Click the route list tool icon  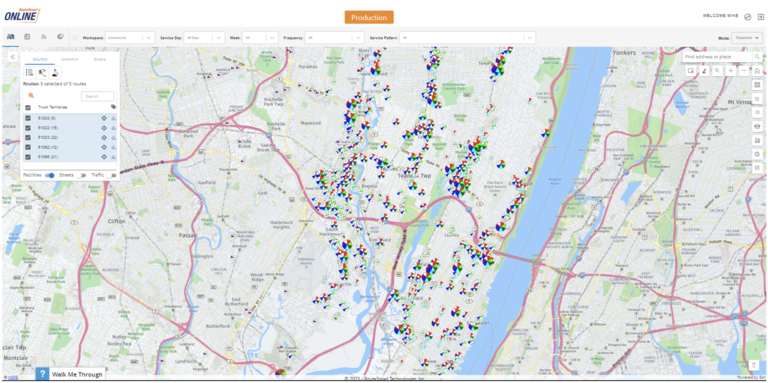30,72
